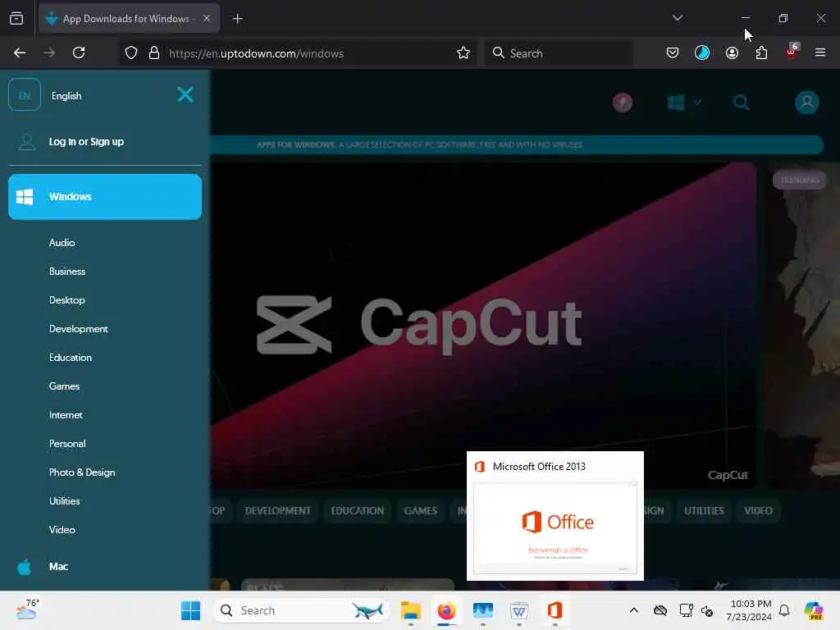This screenshot has width=840, height=630.
Task: Open the Utilities category in sidebar
Action: click(64, 501)
